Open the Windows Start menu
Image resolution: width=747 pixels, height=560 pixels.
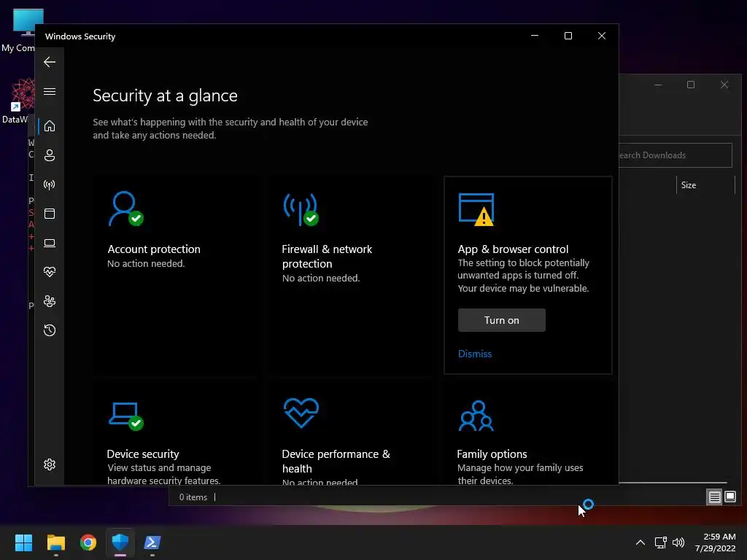pyautogui.click(x=23, y=542)
